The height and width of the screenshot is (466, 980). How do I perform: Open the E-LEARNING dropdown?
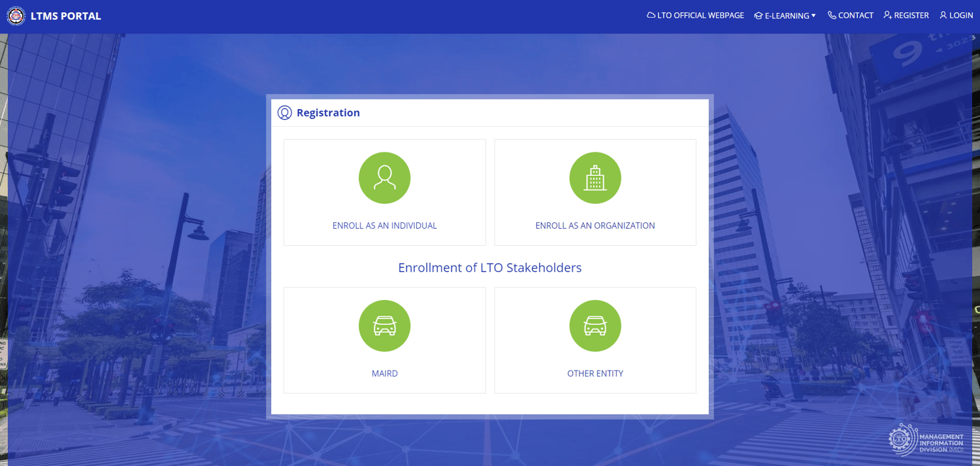coord(785,15)
